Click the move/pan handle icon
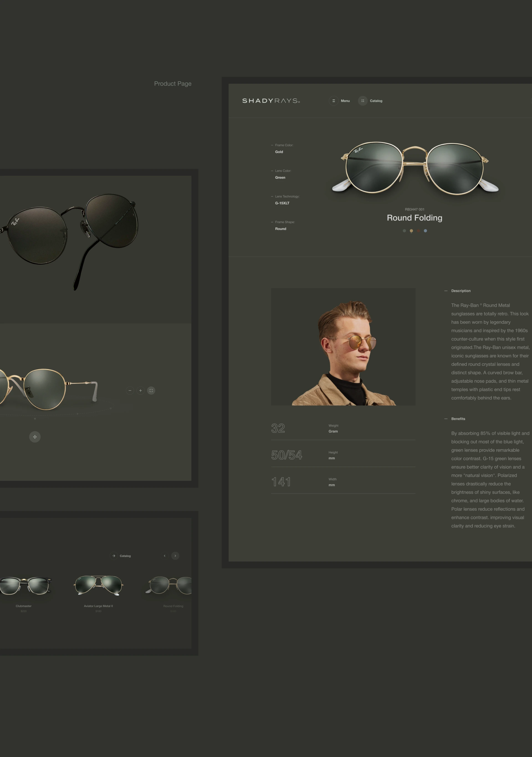This screenshot has height=757, width=532. [x=35, y=437]
